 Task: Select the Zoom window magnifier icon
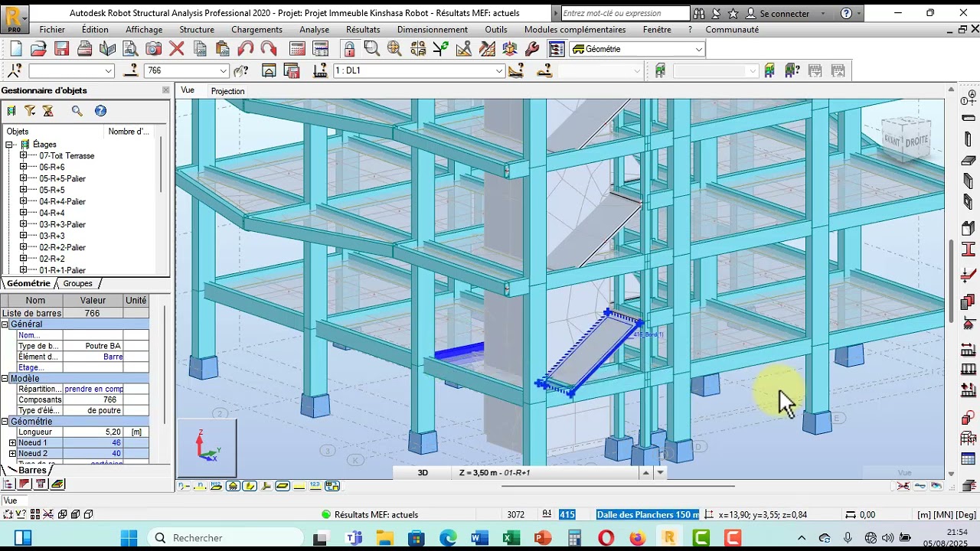[372, 49]
